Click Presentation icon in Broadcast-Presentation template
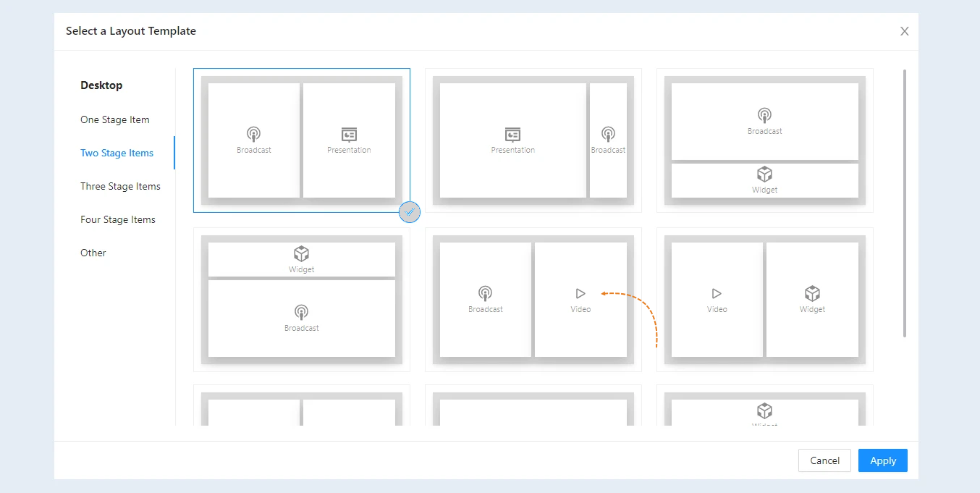The height and width of the screenshot is (493, 980). coord(349,135)
